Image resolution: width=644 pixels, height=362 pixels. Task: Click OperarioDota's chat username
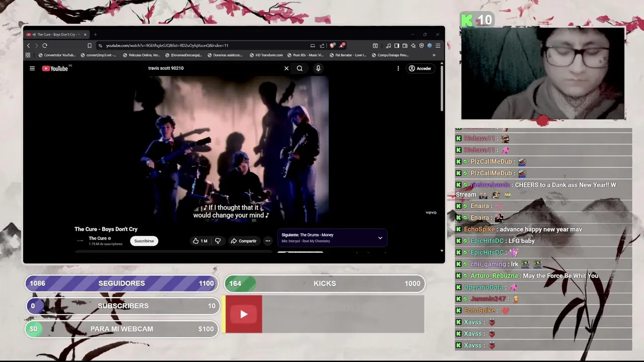(483, 287)
